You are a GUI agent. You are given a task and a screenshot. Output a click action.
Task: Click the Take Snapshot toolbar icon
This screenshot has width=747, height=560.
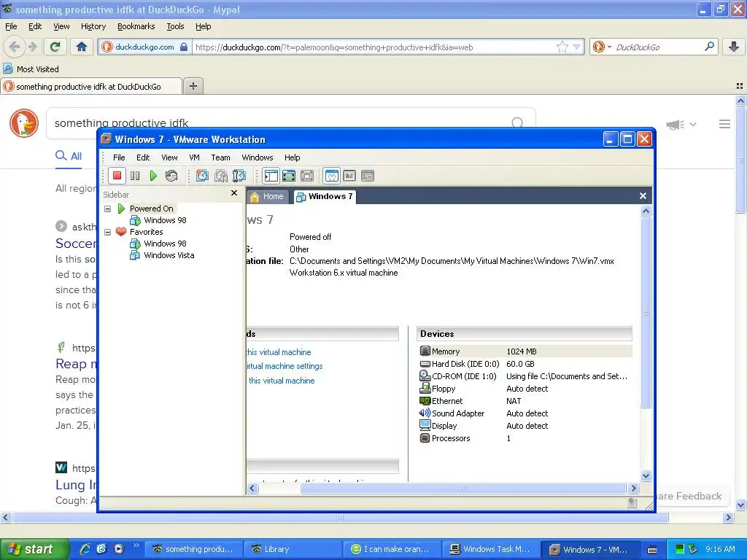[202, 176]
